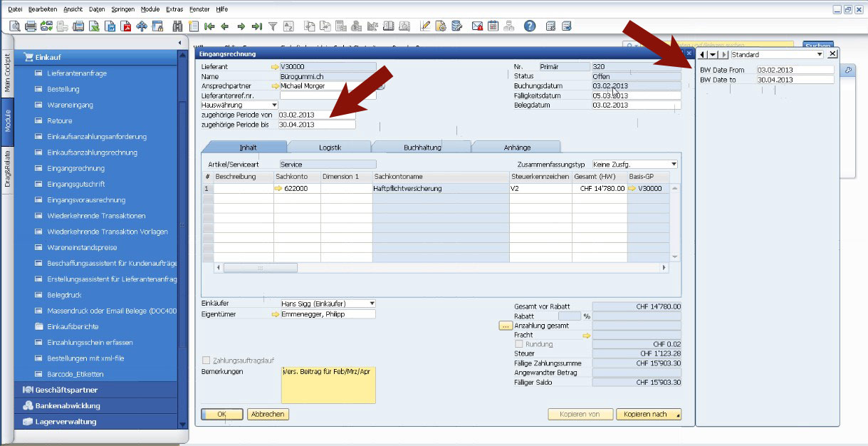The height and width of the screenshot is (446, 868).
Task: Follow the yellow link arrow beside Lieferant
Action: coord(275,66)
